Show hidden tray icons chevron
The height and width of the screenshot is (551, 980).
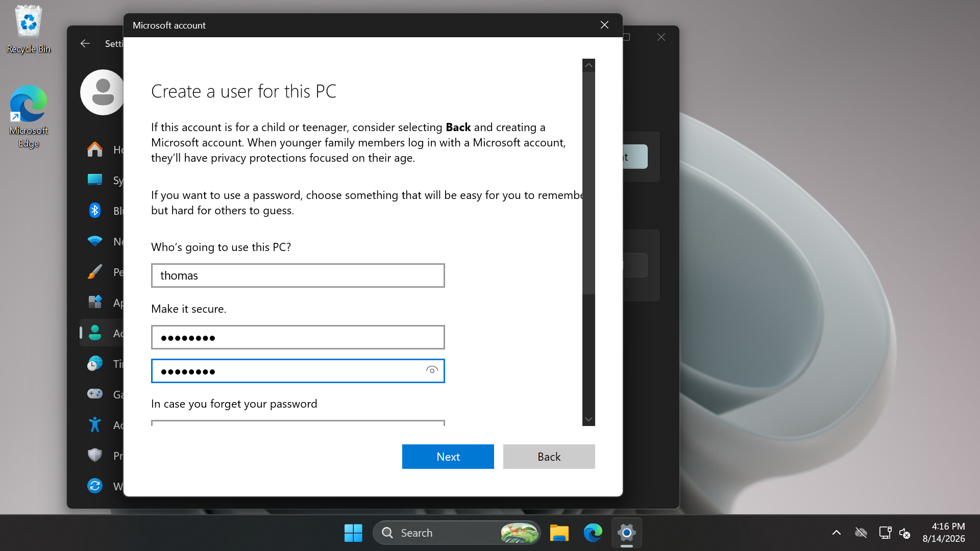(837, 533)
